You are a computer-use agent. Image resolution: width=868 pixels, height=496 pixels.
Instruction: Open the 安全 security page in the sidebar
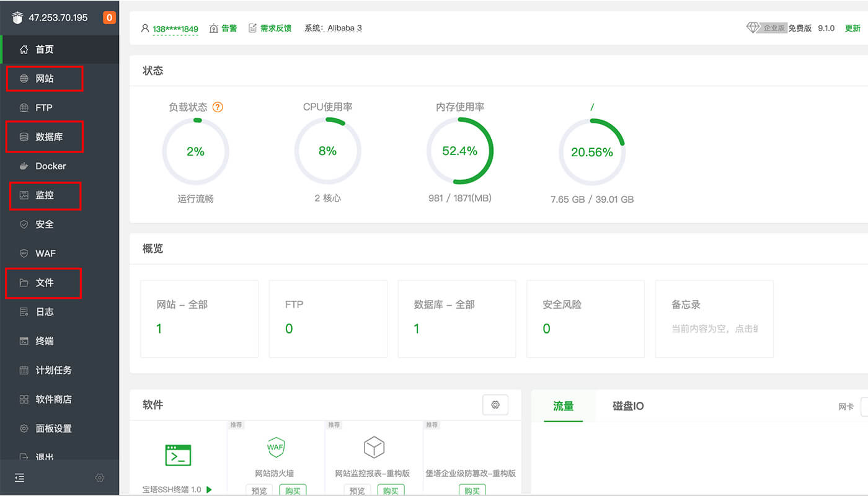(x=60, y=224)
